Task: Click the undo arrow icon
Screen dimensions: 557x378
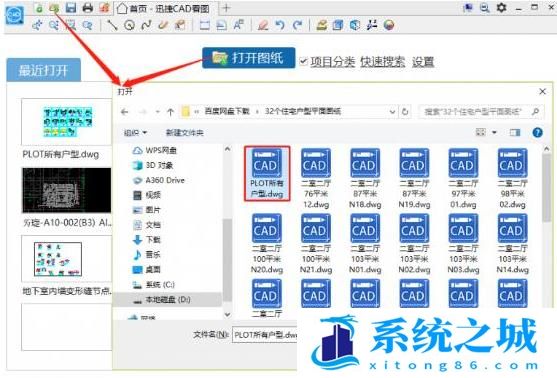Action: tap(280, 25)
